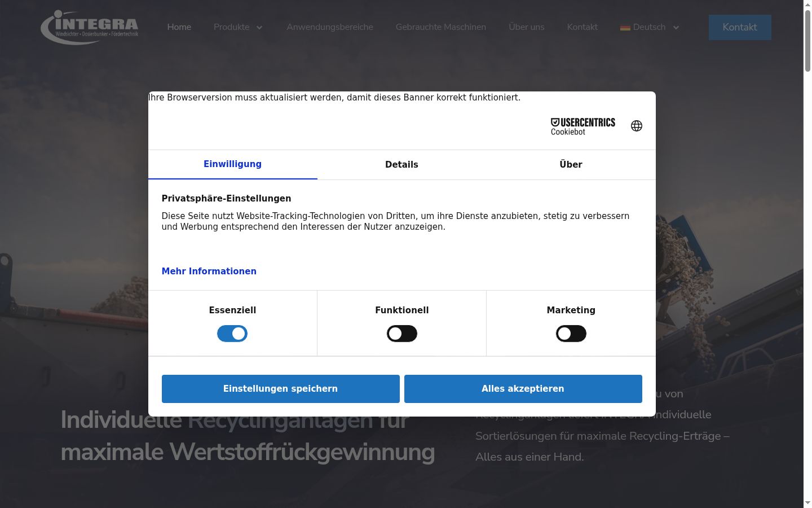Viewport: 812px width, 508px height.
Task: Go to Anwendungsbereiche in navigation
Action: [x=329, y=27]
